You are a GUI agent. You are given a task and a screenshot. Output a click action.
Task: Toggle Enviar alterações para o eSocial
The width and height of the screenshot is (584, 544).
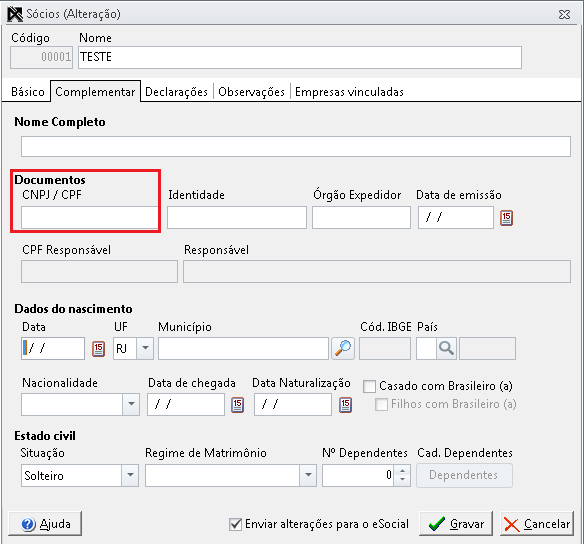coord(235,524)
